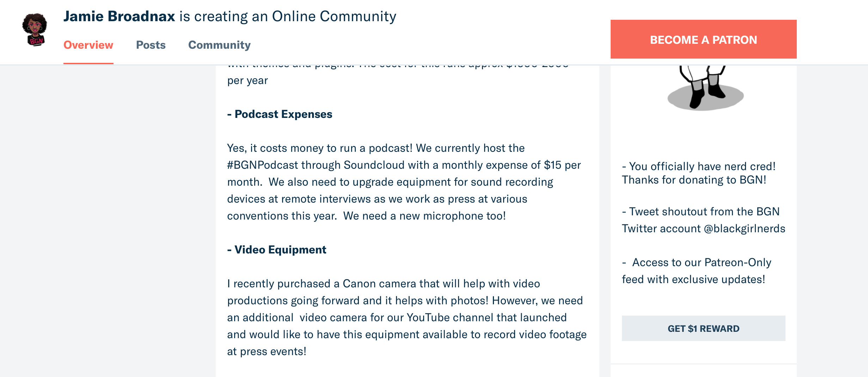
Task: Switch to the Posts tab
Action: coord(151,45)
